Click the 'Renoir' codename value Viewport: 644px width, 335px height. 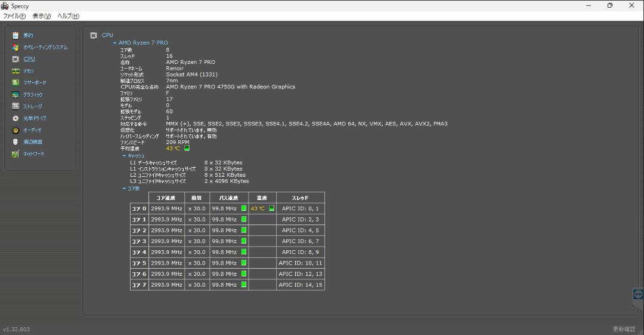point(175,68)
